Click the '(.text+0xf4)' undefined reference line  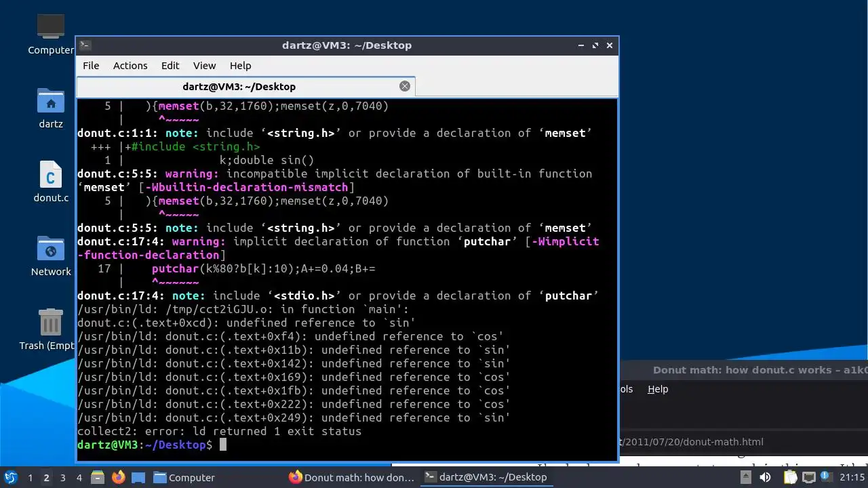pyautogui.click(x=290, y=336)
